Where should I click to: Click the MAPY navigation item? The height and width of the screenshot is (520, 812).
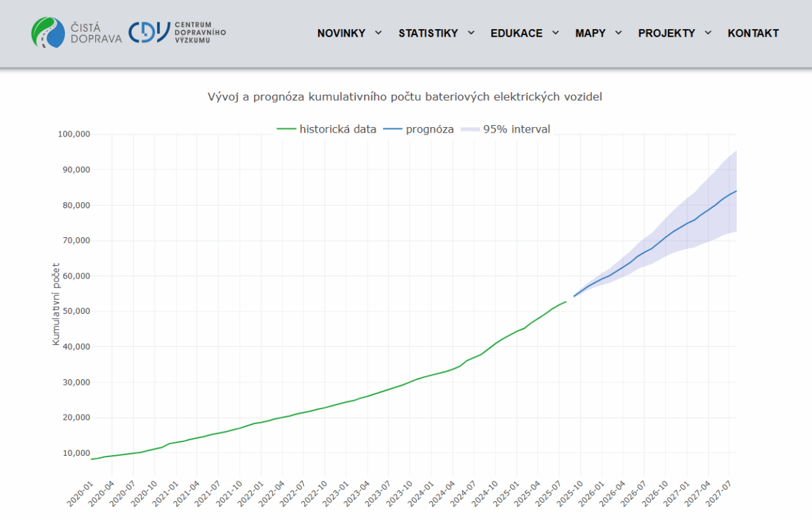tap(590, 33)
